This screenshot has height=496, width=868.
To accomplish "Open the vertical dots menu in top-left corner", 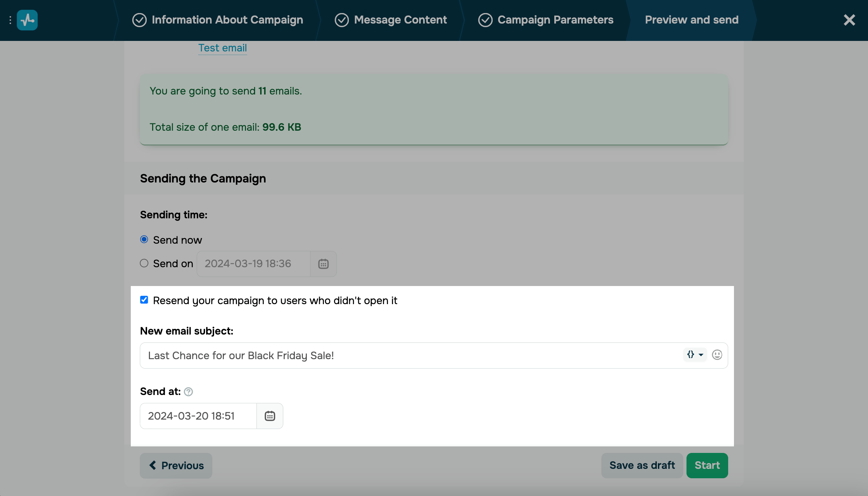I will [x=10, y=20].
